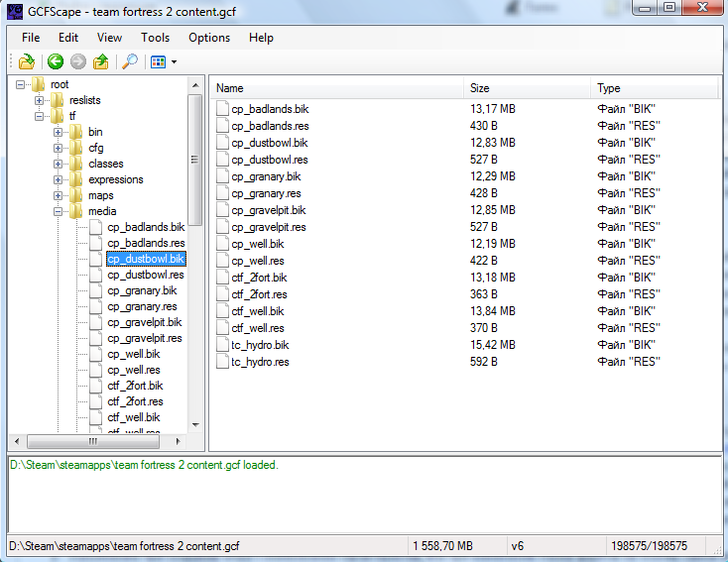Viewport: 728px width, 562px height.
Task: Expand the maps folder node
Action: pyautogui.click(x=59, y=195)
